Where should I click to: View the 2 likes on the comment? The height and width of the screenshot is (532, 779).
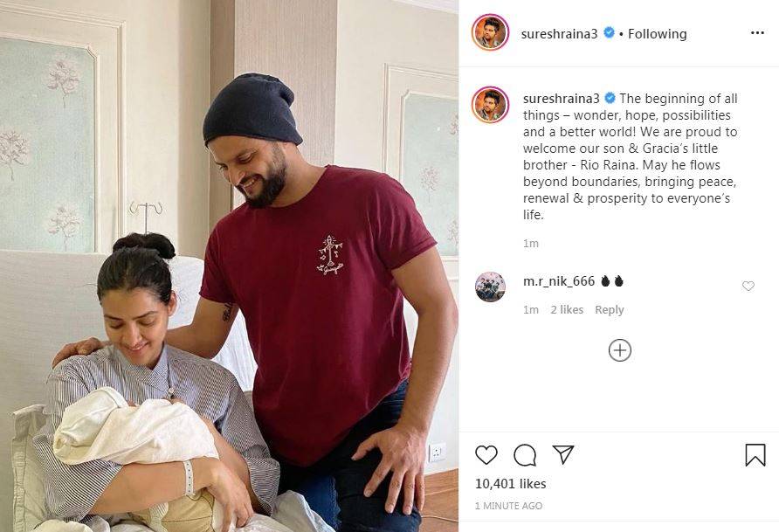566,309
